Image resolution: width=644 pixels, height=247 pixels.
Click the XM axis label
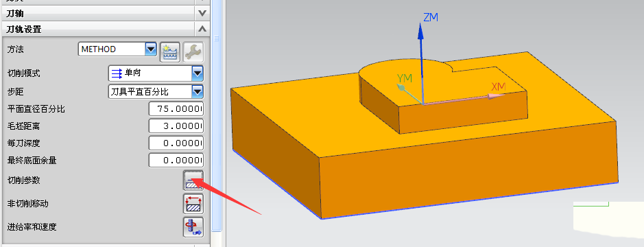pyautogui.click(x=499, y=86)
